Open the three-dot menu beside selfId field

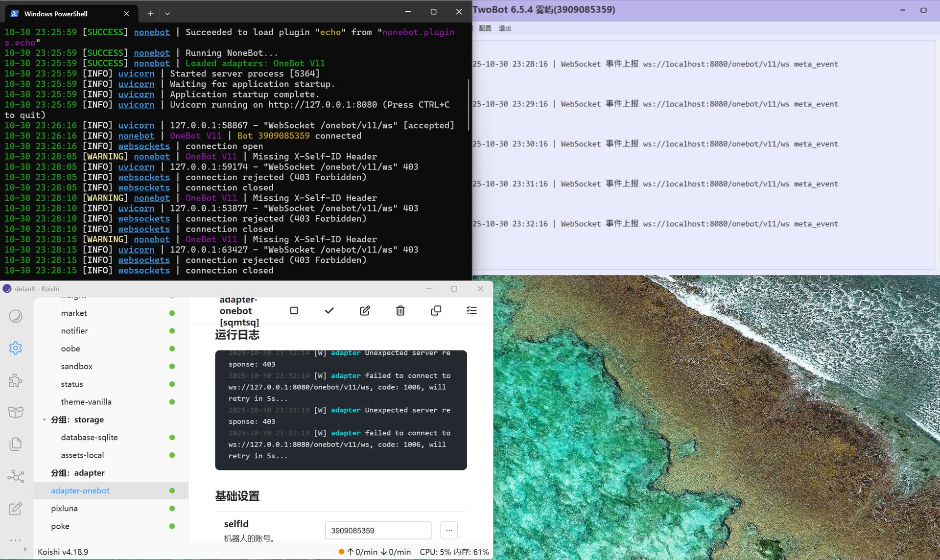click(x=449, y=530)
